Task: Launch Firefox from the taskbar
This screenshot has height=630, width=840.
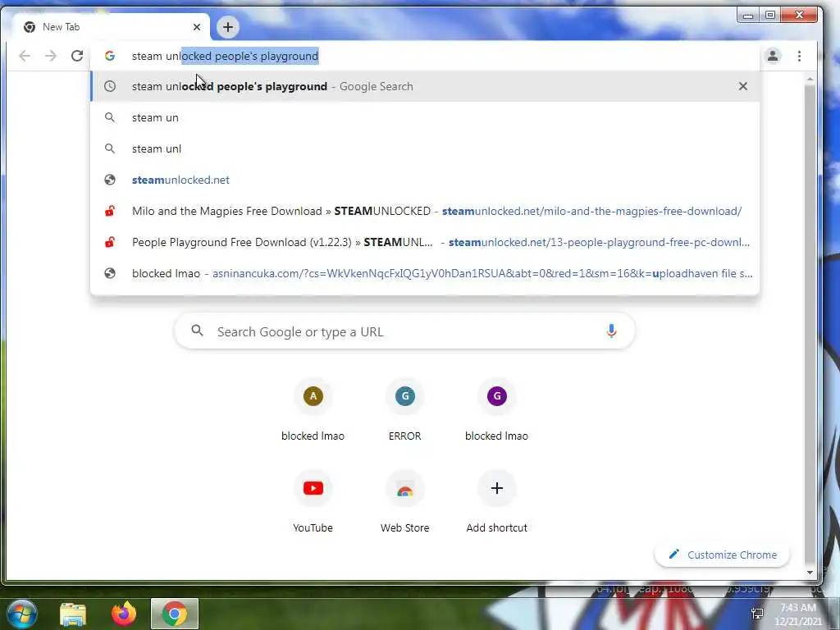Action: point(124,614)
